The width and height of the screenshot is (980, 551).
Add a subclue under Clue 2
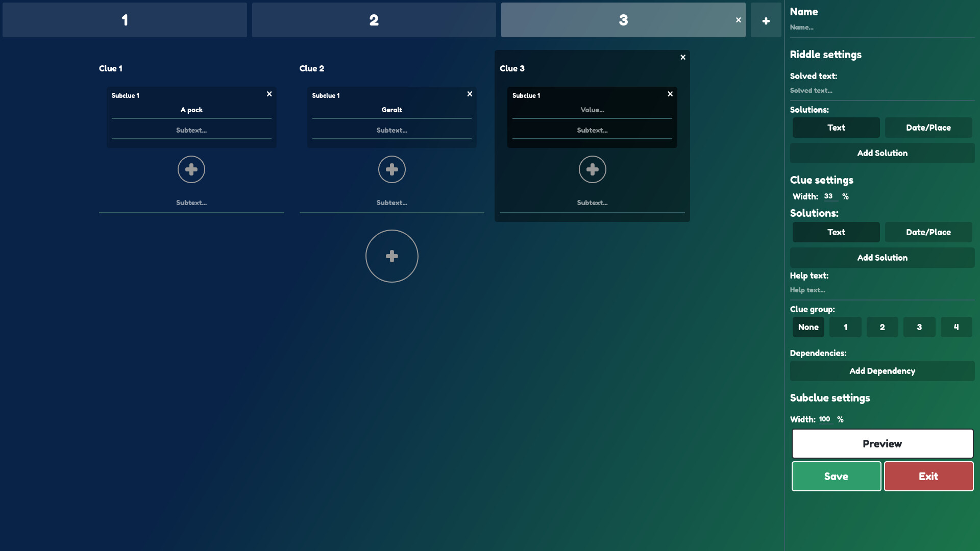pos(391,169)
